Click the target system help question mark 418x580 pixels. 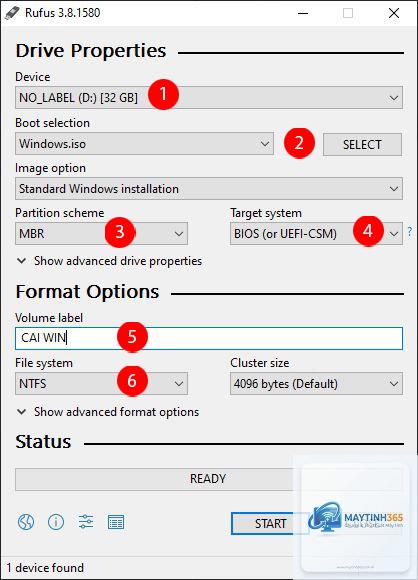pyautogui.click(x=409, y=232)
